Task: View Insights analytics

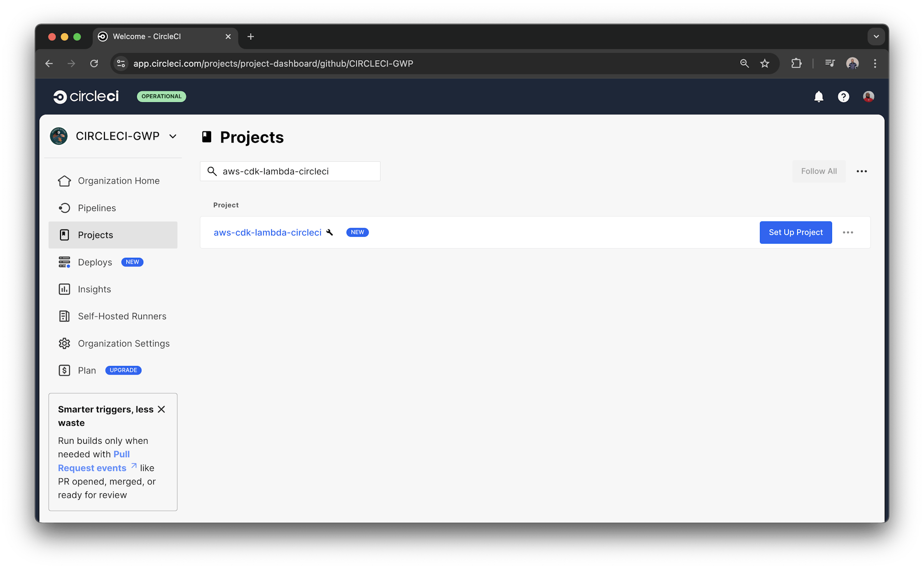Action: [94, 289]
